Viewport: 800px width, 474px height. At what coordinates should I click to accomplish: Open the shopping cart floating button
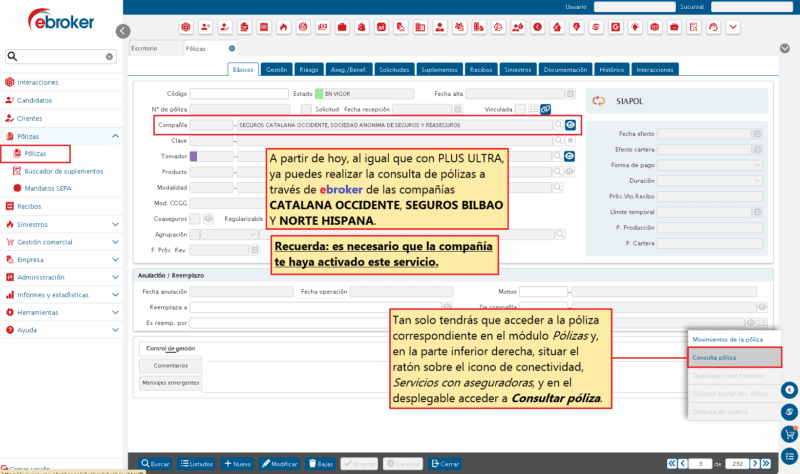point(790,434)
